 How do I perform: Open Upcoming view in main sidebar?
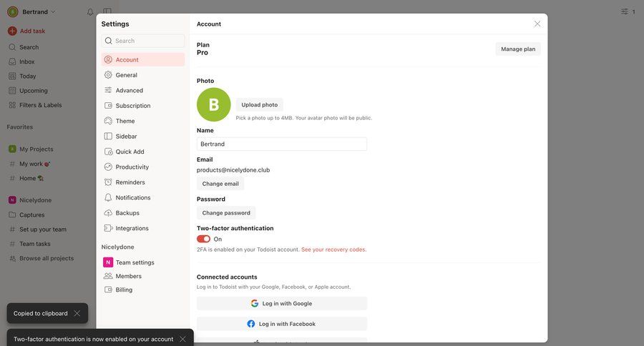(33, 90)
